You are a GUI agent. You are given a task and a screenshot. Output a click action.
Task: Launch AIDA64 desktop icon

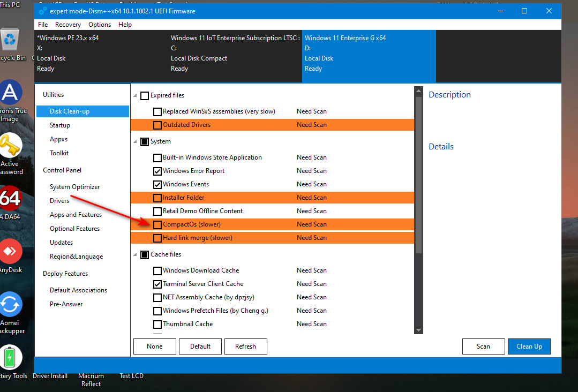(x=10, y=198)
